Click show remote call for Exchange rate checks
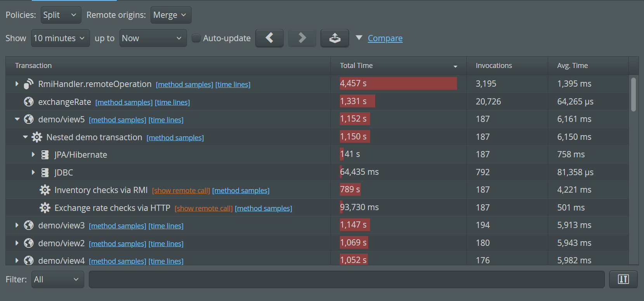The image size is (644, 301). click(x=203, y=209)
